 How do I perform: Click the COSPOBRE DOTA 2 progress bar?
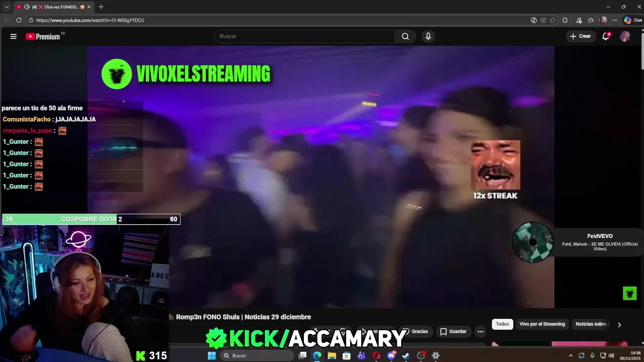pos(91,219)
